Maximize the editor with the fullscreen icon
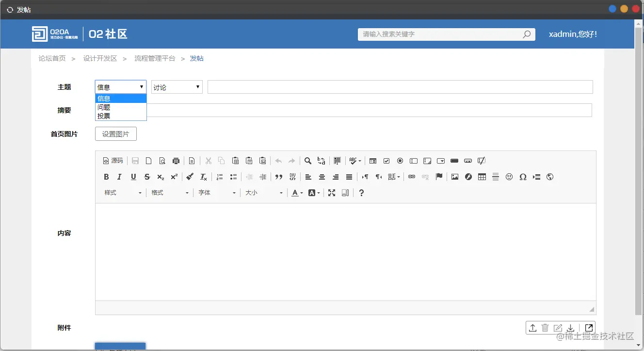This screenshot has height=351, width=644. click(x=332, y=193)
